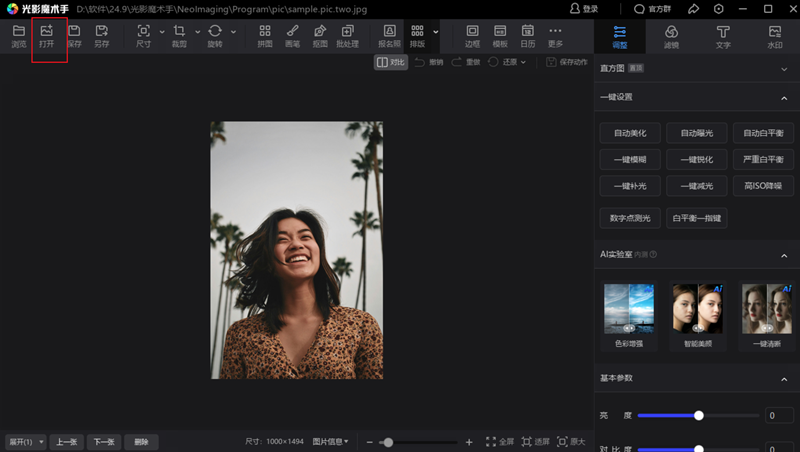The image size is (800, 452).
Task: Click the 保存 (Save) icon
Action: click(74, 36)
